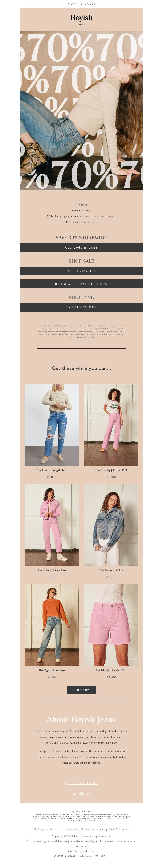The image size is (163, 868).
Task: Open the Pinterest icon link
Action: 81,794
